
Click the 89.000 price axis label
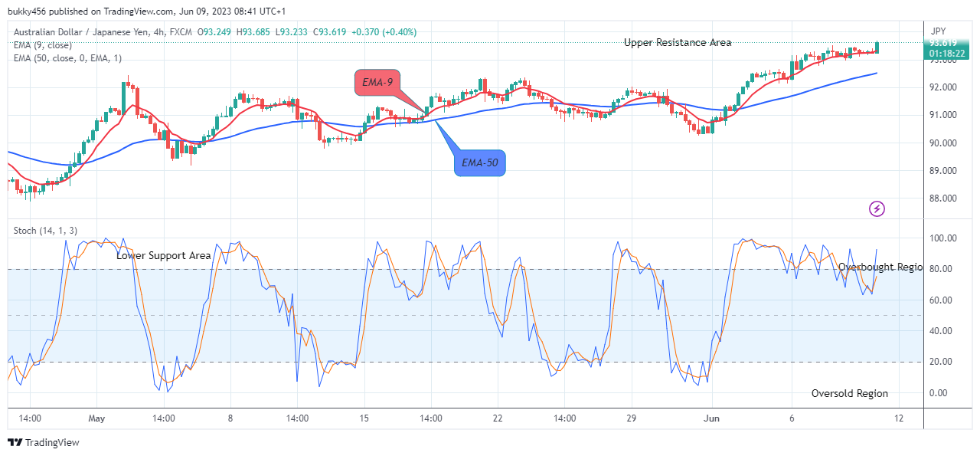pos(942,170)
